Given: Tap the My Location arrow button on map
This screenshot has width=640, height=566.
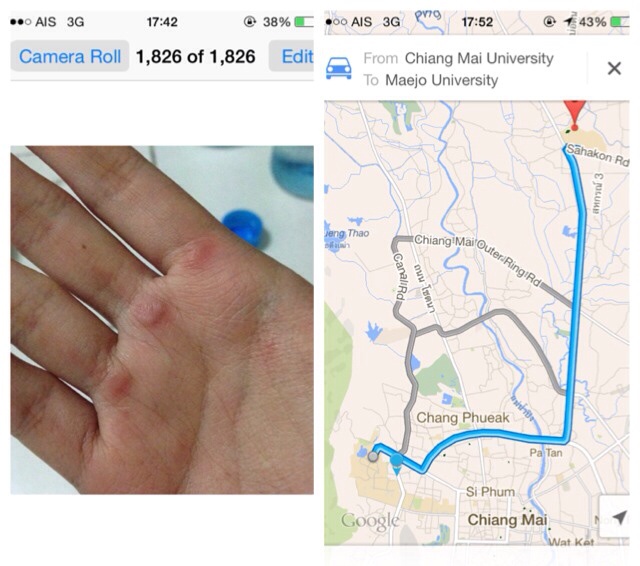Looking at the screenshot, I should pos(618,517).
